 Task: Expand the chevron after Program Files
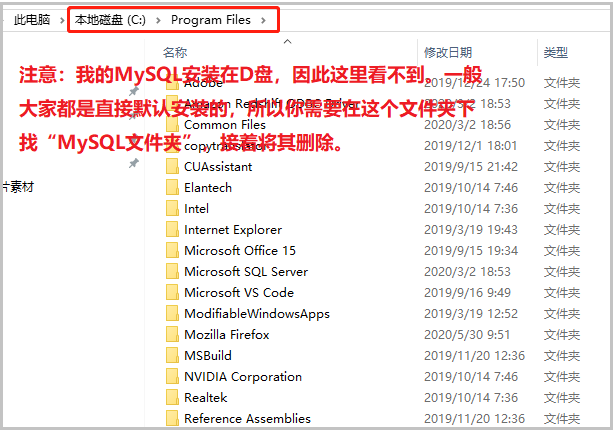pos(263,20)
